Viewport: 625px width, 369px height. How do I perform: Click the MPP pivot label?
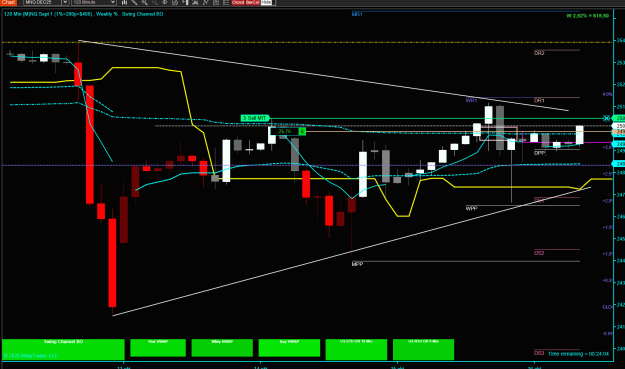[x=358, y=264]
